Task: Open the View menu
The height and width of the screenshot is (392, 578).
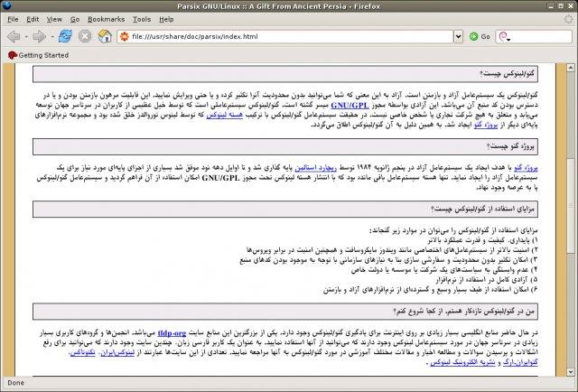Action: pos(53,18)
